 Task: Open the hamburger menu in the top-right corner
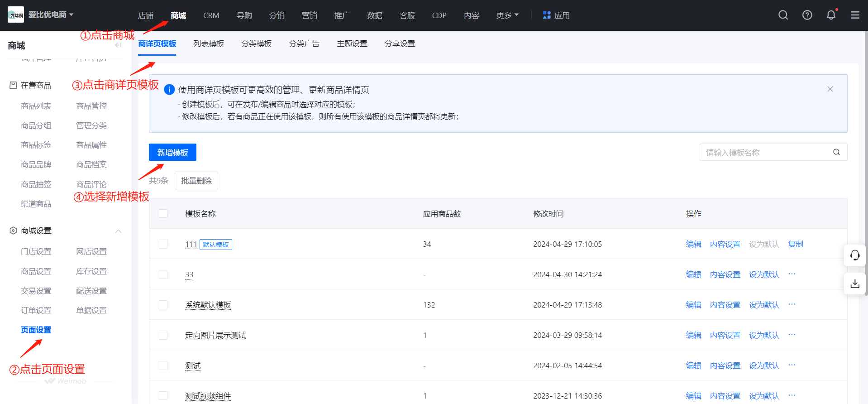(855, 15)
